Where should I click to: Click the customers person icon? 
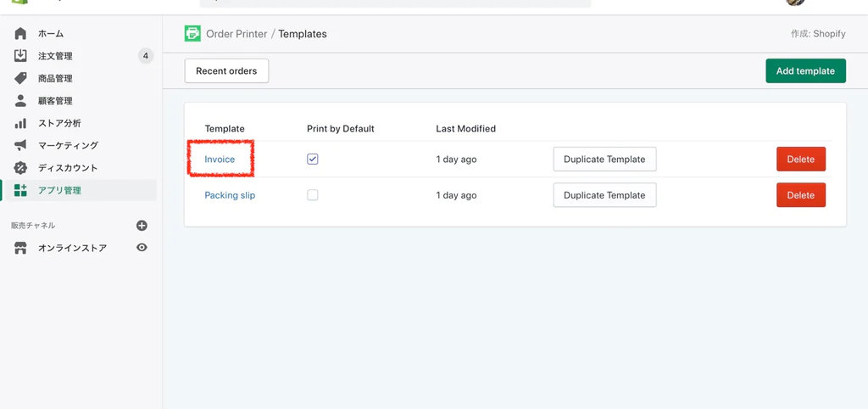20,101
